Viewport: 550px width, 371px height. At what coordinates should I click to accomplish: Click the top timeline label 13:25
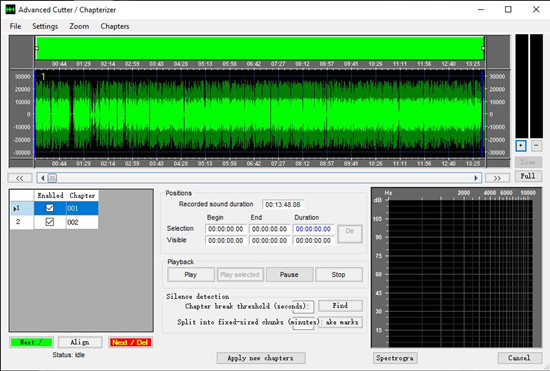tap(472, 64)
